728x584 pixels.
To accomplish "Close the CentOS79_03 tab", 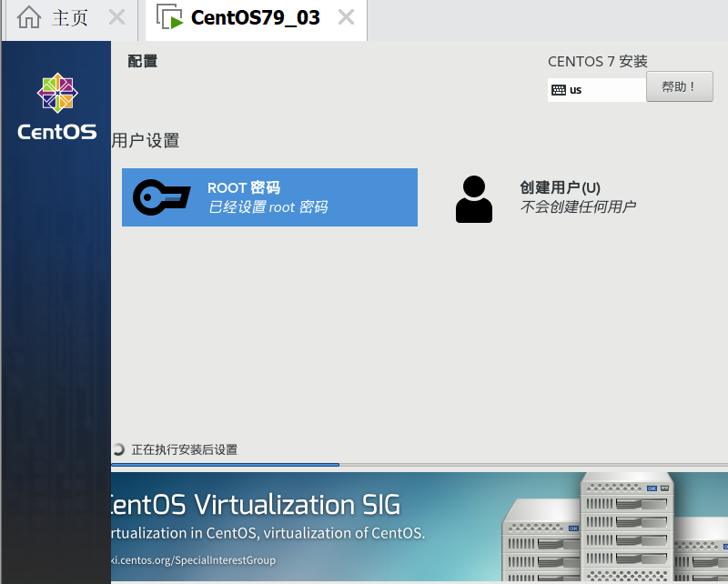I will tap(346, 17).
